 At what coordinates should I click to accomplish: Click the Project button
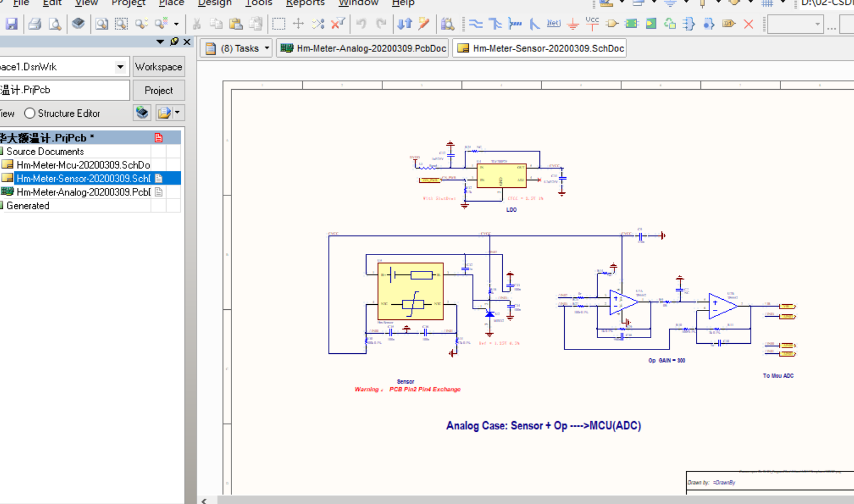[159, 90]
